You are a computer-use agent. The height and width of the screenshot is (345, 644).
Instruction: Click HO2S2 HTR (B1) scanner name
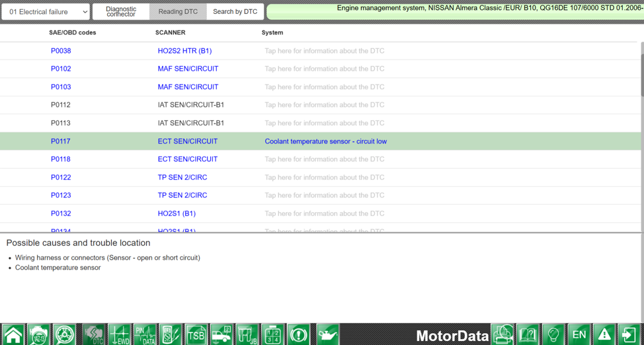pyautogui.click(x=185, y=51)
